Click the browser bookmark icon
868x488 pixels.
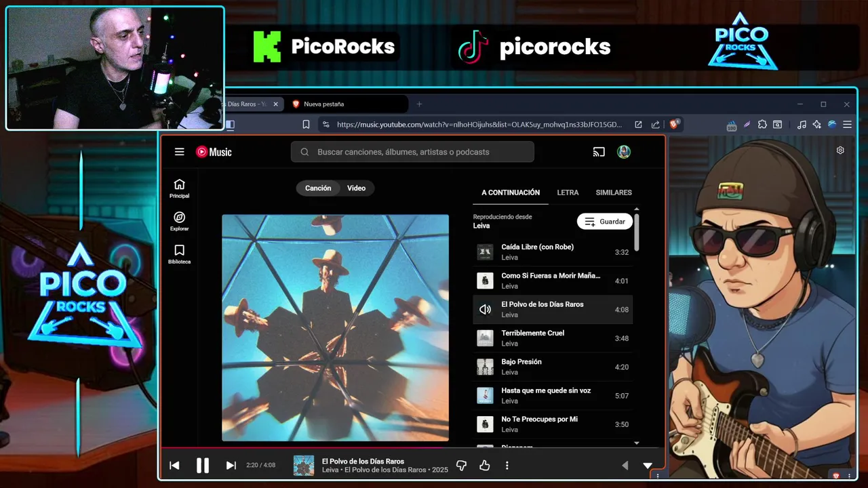(306, 125)
